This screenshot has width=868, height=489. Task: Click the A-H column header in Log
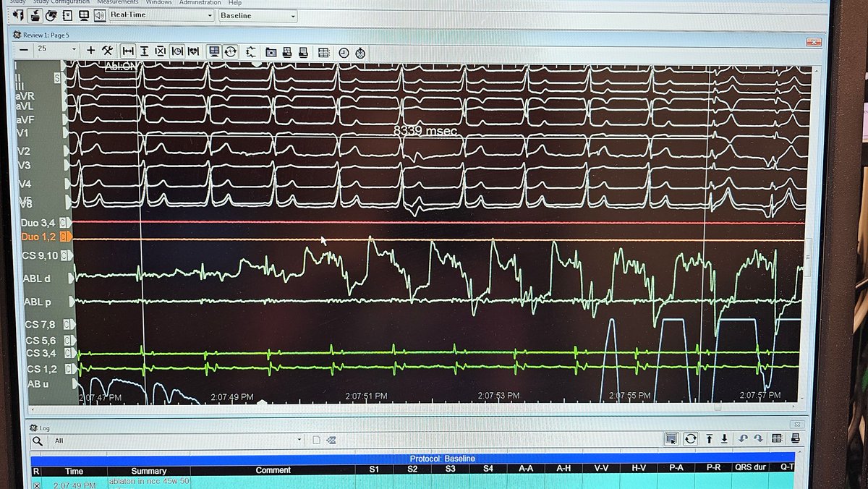pos(563,469)
